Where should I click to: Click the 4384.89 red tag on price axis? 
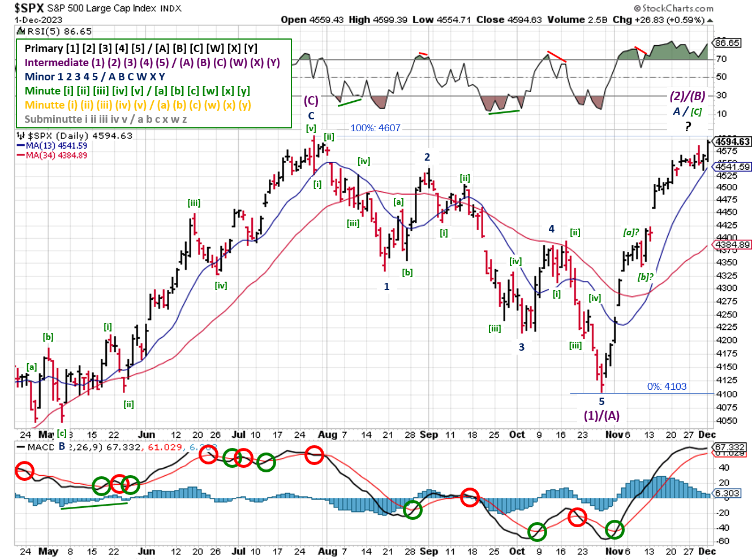(733, 245)
